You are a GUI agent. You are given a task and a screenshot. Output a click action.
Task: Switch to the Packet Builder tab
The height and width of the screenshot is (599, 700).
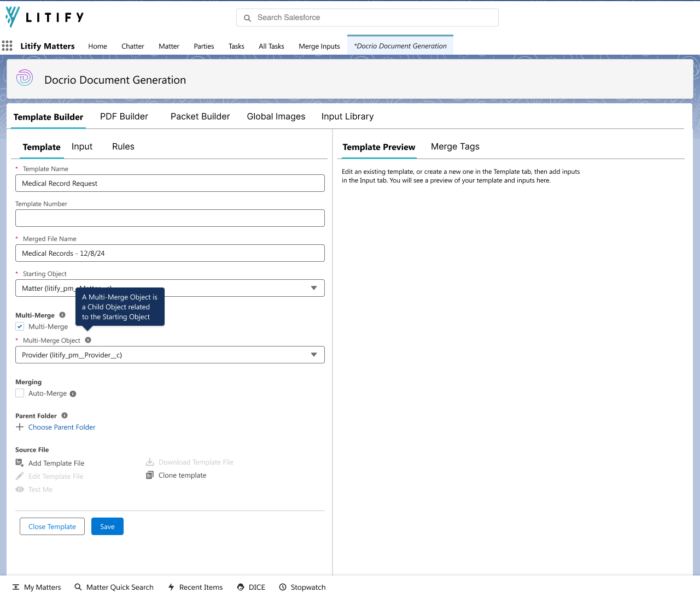point(200,116)
